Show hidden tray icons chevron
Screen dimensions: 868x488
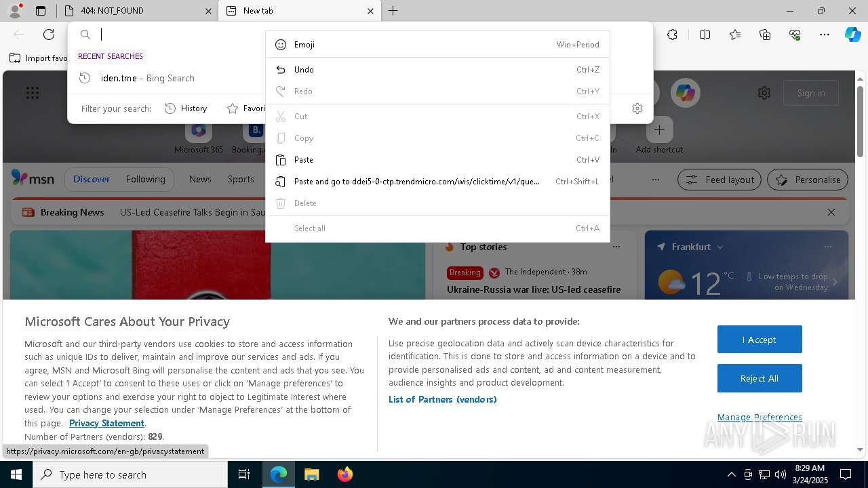pos(731,474)
